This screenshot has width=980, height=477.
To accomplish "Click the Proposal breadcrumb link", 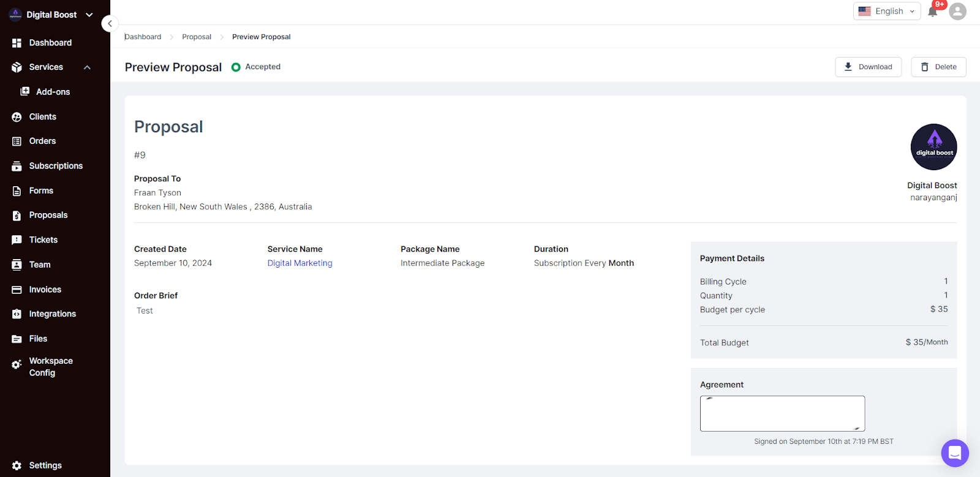I will coord(197,37).
